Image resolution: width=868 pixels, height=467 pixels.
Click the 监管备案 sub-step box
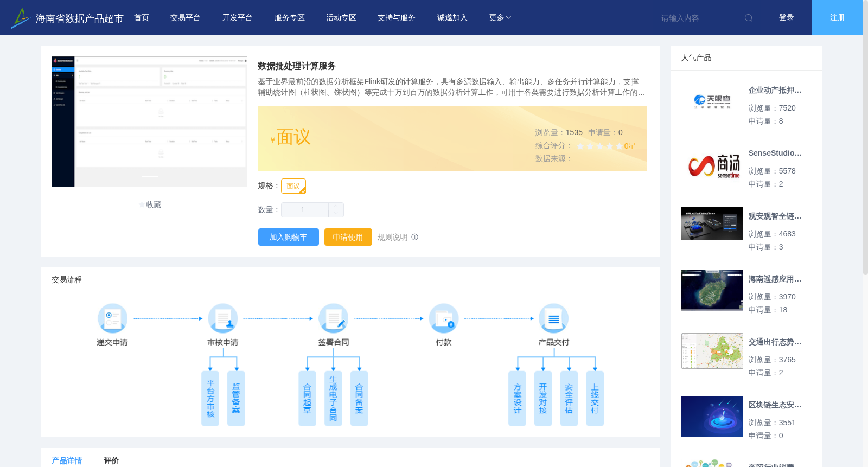point(236,399)
